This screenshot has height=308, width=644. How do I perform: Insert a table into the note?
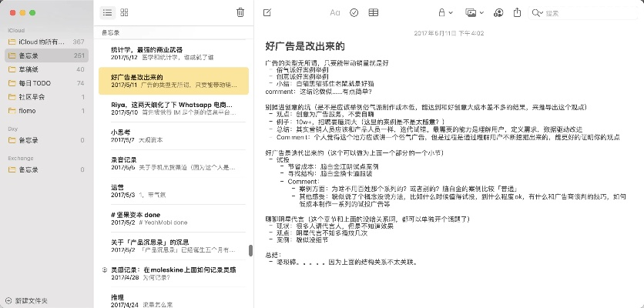pyautogui.click(x=374, y=12)
